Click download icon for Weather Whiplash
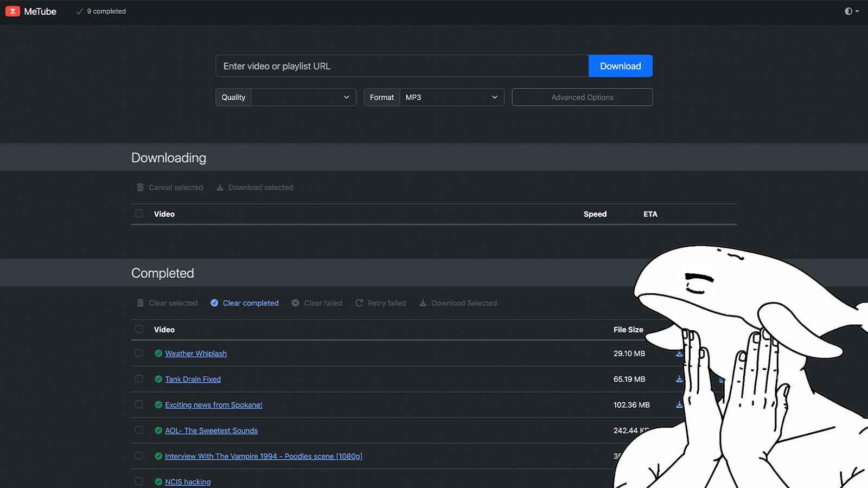 (679, 354)
